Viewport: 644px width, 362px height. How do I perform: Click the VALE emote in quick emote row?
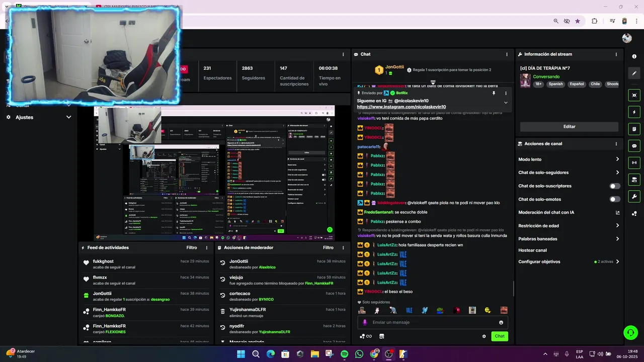tap(409, 310)
